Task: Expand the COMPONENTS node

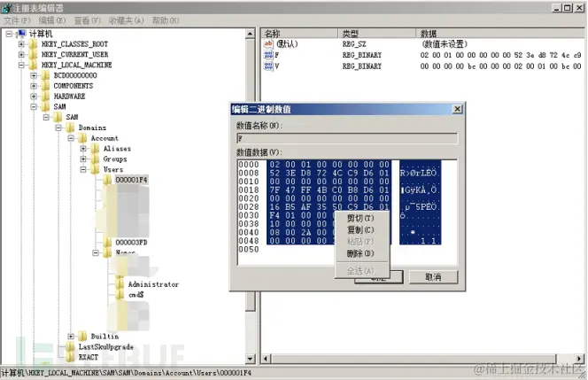Action: tap(34, 86)
